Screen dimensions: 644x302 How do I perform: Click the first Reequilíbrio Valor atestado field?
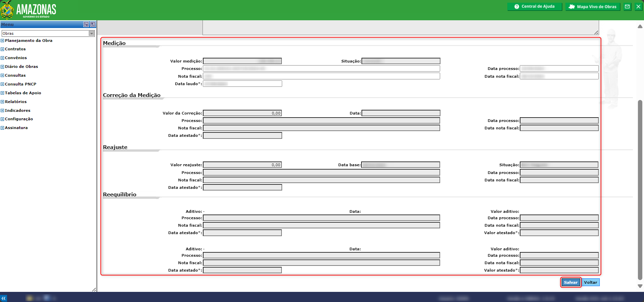tap(559, 233)
